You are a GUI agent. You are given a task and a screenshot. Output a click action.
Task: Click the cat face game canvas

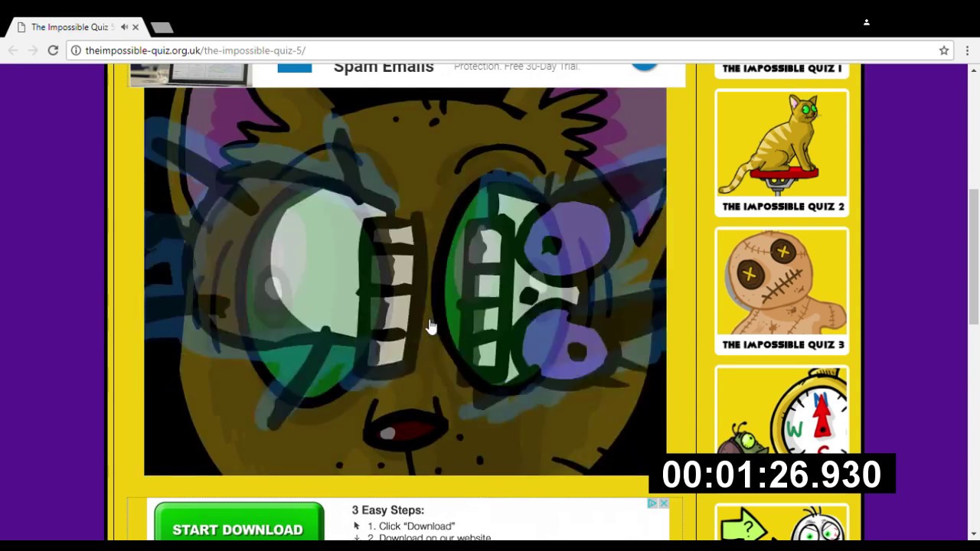pos(405,282)
